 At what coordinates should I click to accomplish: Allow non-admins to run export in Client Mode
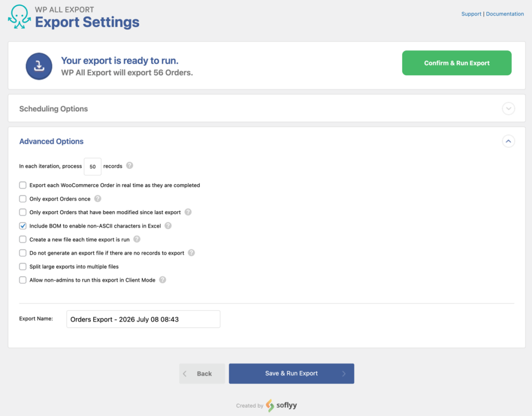[x=23, y=280]
